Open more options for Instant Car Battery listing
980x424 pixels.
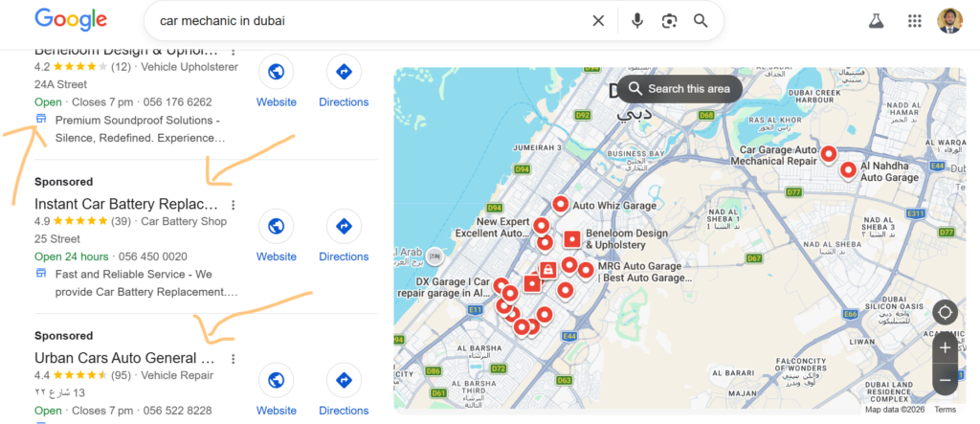pyautogui.click(x=234, y=205)
